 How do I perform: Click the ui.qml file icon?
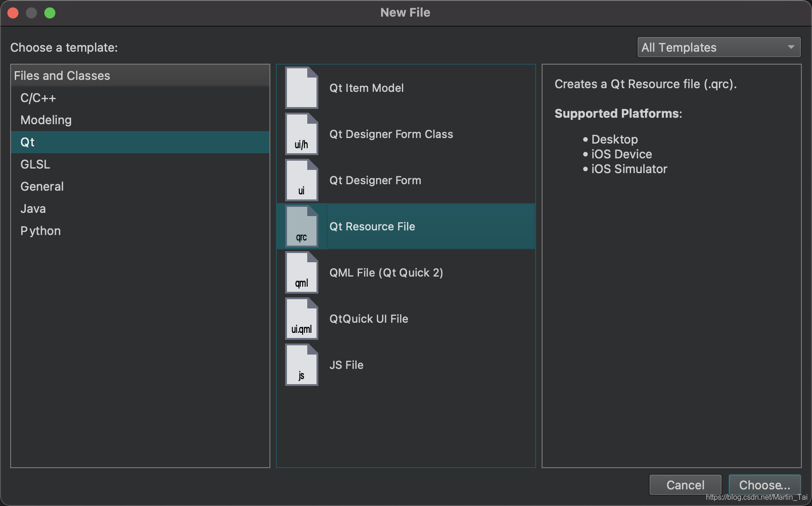(302, 319)
